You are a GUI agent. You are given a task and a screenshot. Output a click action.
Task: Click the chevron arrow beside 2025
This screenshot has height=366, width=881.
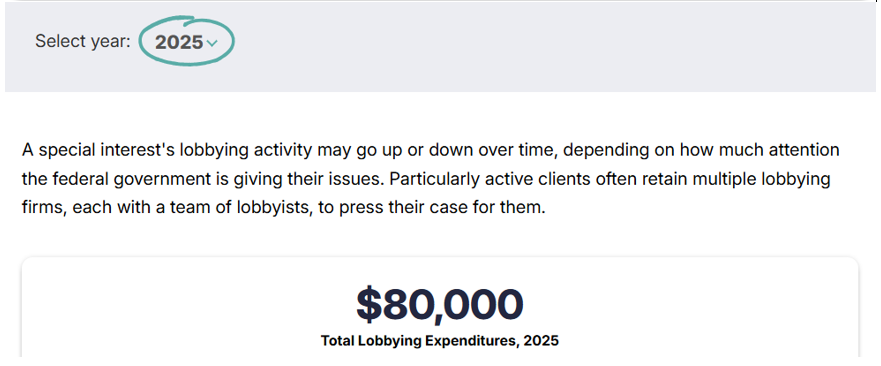click(x=211, y=43)
